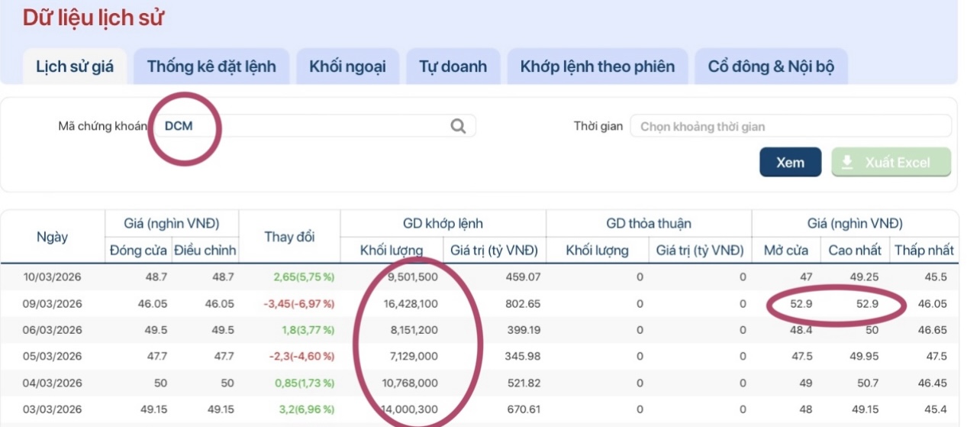
Task: Open the Lịch sử giá tab
Action: coord(75,66)
